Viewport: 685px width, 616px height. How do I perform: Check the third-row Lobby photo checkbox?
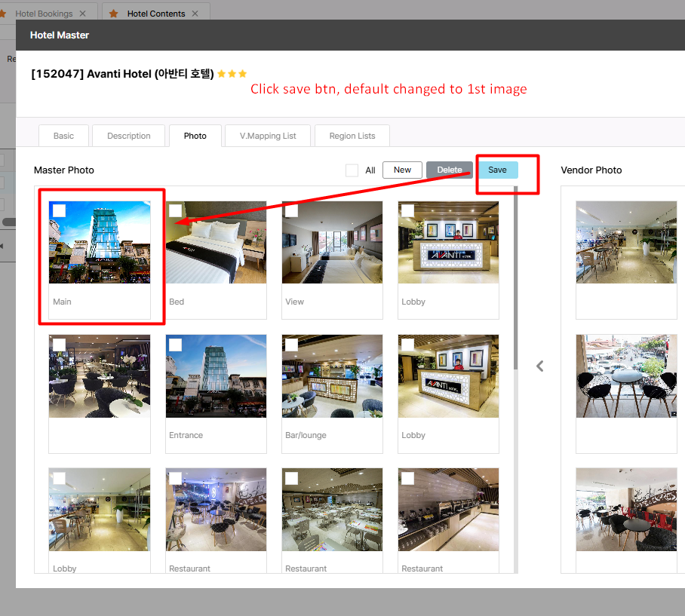coord(59,479)
